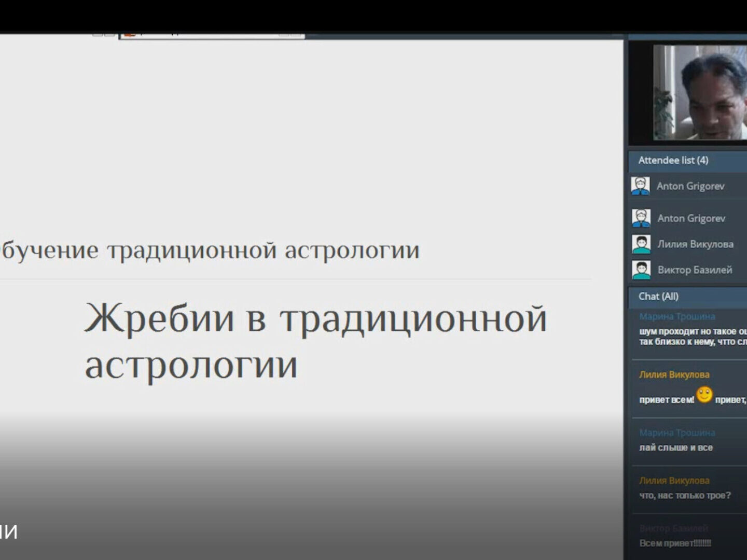
Task: Click second Anton Grigorev avatar icon
Action: [641, 218]
